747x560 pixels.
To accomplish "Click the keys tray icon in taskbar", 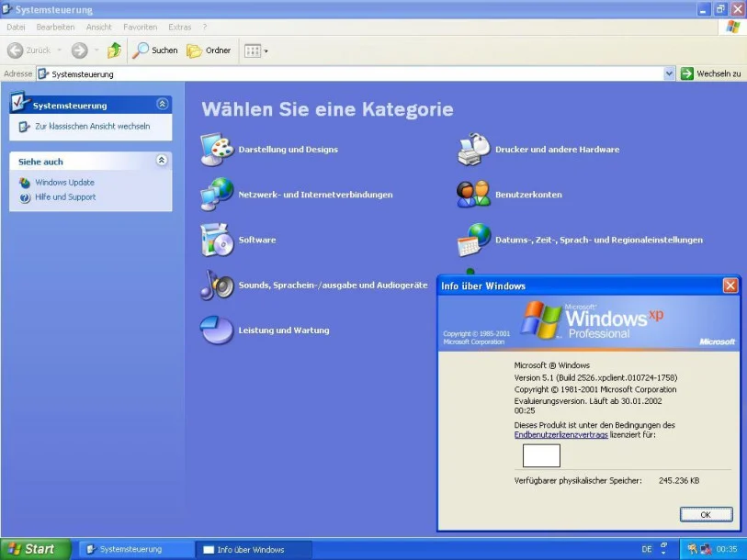I will click(x=693, y=549).
